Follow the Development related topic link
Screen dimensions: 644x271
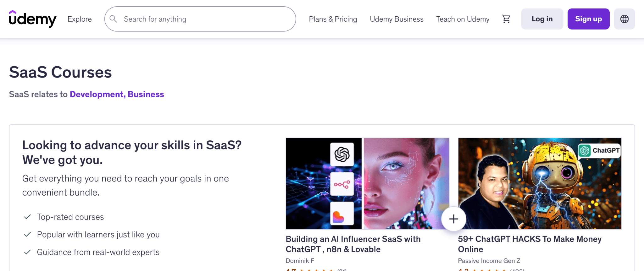pos(98,94)
